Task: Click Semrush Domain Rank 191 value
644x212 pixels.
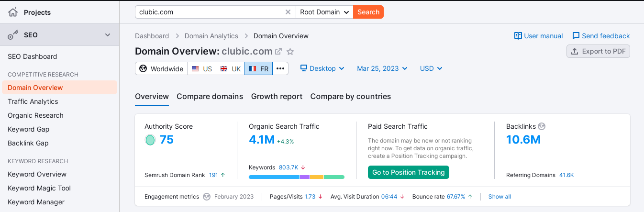Action: click(x=213, y=175)
